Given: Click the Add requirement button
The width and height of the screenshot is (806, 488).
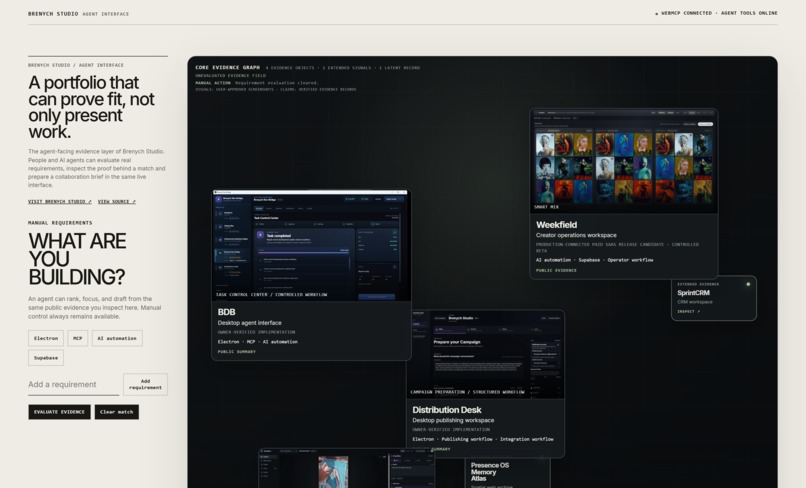Looking at the screenshot, I should (x=145, y=385).
